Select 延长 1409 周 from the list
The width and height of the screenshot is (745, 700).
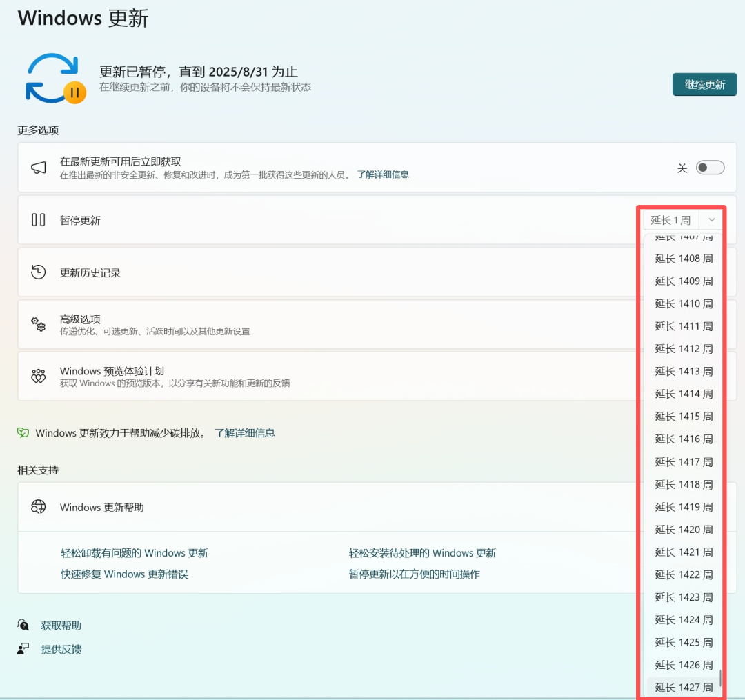(684, 281)
